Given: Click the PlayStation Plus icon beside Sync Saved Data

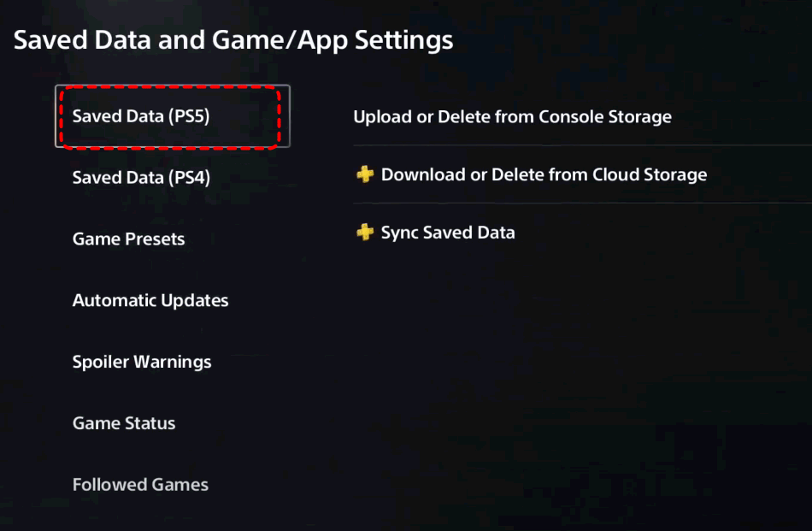Looking at the screenshot, I should click(x=365, y=232).
